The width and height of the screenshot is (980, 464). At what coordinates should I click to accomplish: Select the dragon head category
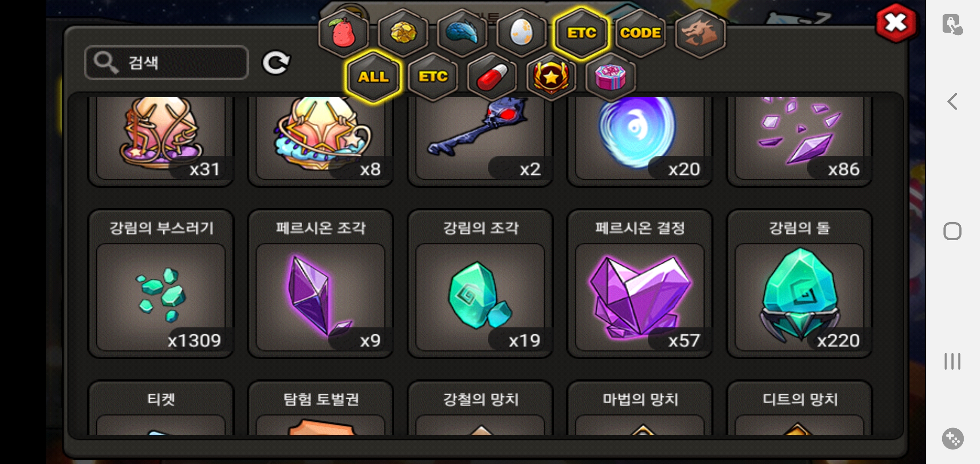700,33
